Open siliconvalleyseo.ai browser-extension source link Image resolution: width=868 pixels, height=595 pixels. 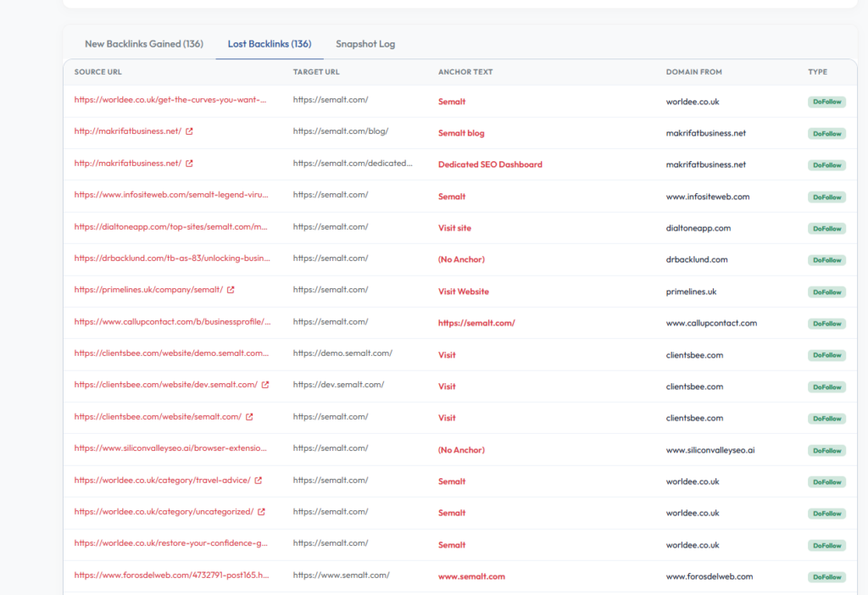click(170, 448)
